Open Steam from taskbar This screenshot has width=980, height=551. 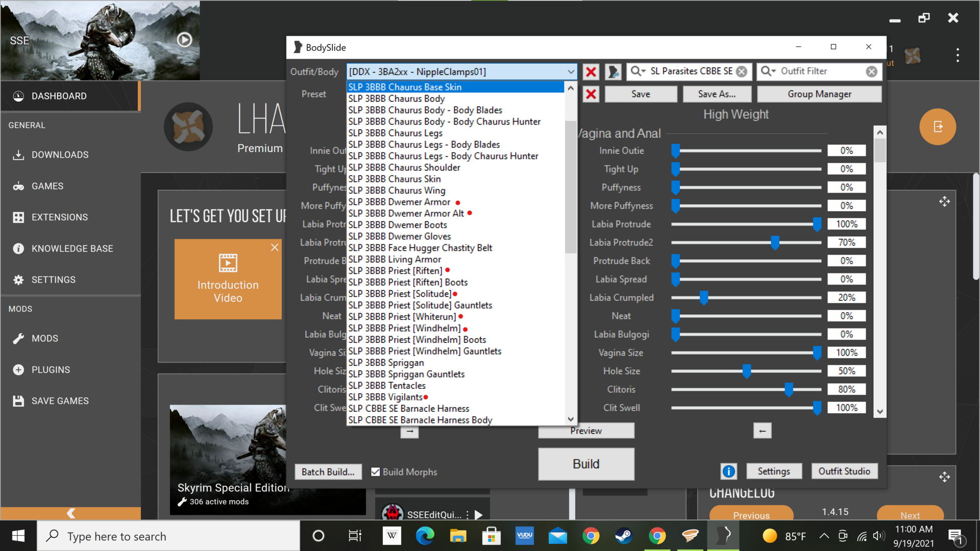624,536
